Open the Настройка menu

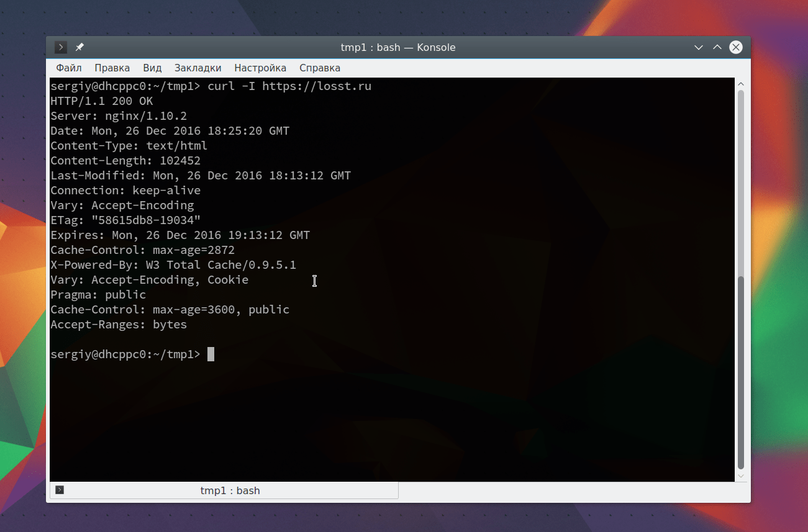pyautogui.click(x=260, y=68)
